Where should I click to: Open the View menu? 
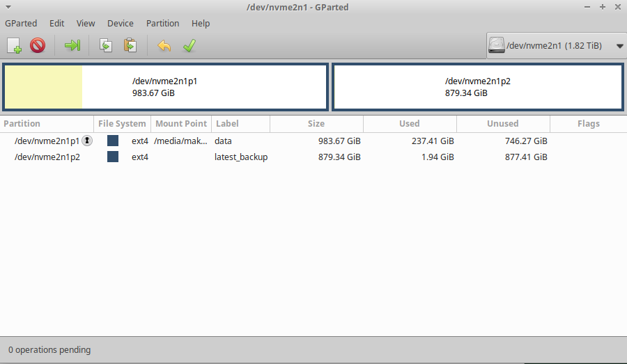[86, 23]
